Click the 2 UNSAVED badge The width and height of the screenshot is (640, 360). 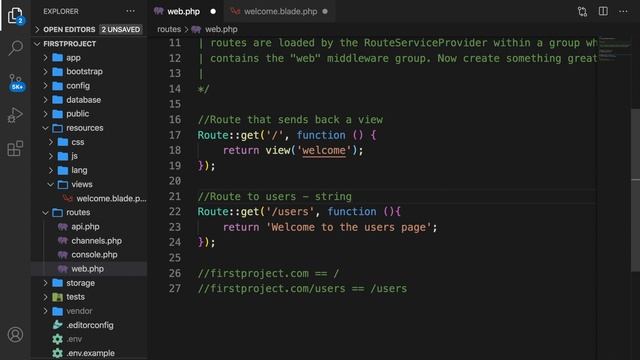point(121,29)
